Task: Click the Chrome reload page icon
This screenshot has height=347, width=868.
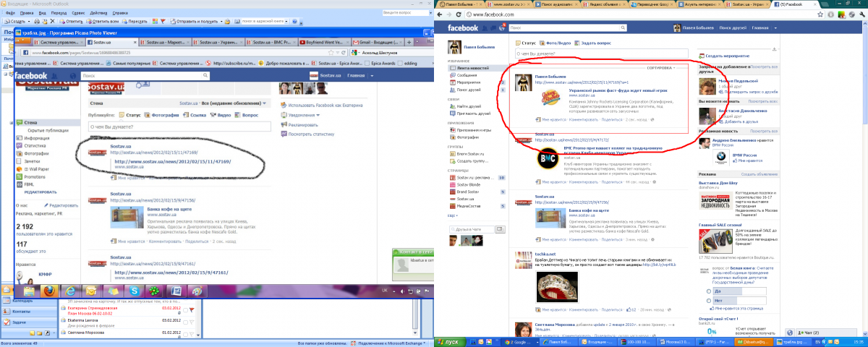Action: point(458,14)
